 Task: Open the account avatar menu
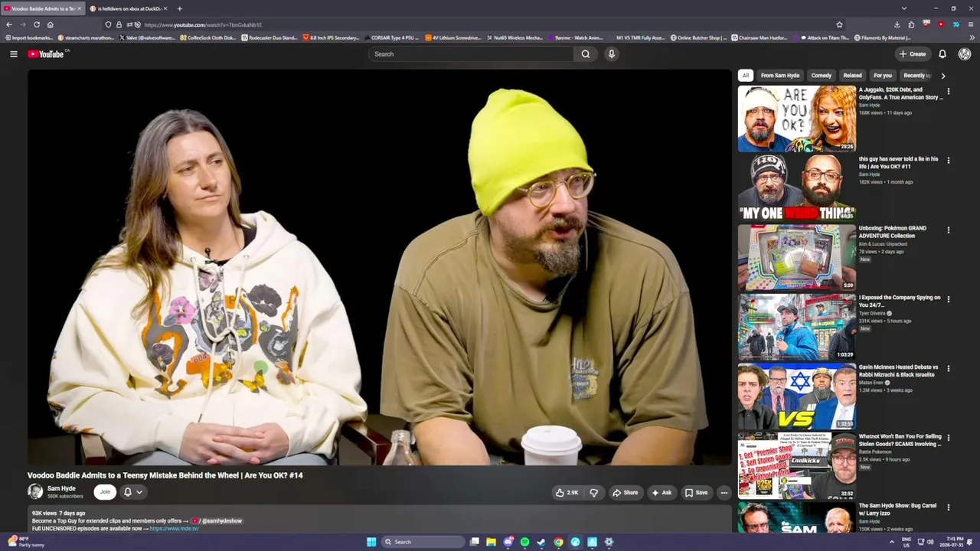click(x=965, y=54)
